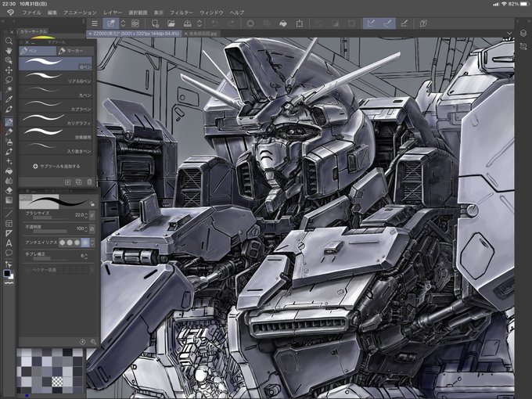Select strongest anti-aliasing option

click(84, 243)
